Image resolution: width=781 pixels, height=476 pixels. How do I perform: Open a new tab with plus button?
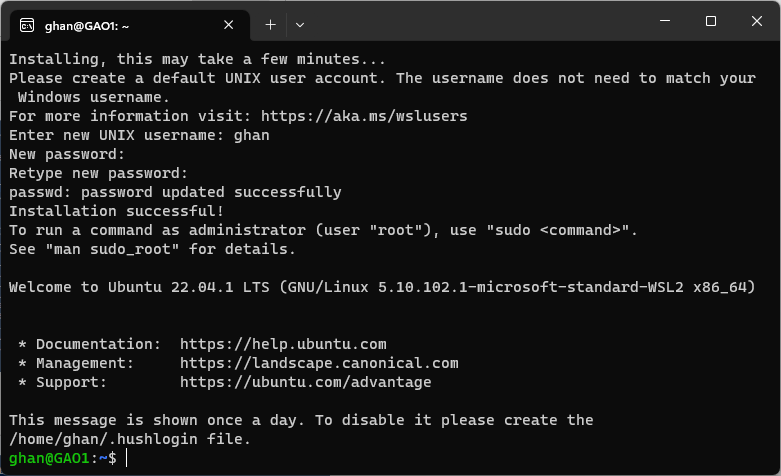[x=270, y=24]
